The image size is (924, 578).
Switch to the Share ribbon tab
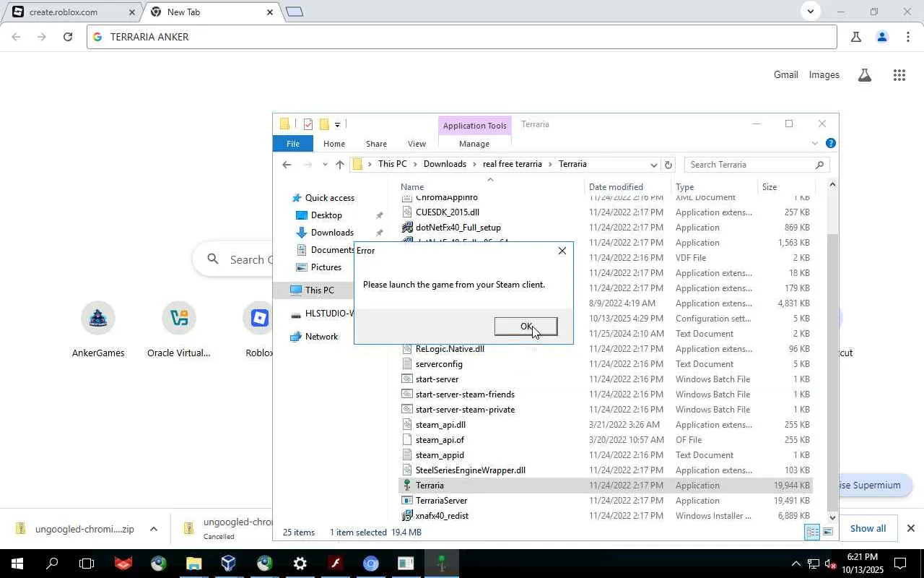point(376,144)
